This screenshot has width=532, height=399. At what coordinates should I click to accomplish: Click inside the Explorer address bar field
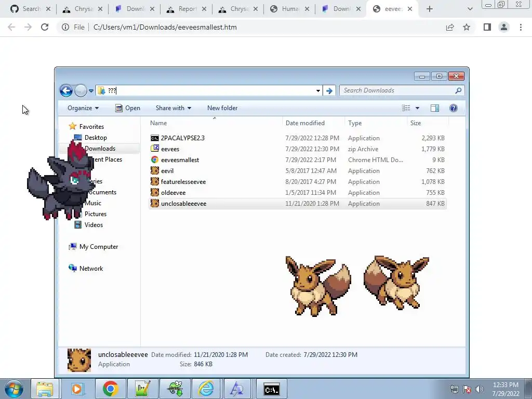pyautogui.click(x=209, y=90)
